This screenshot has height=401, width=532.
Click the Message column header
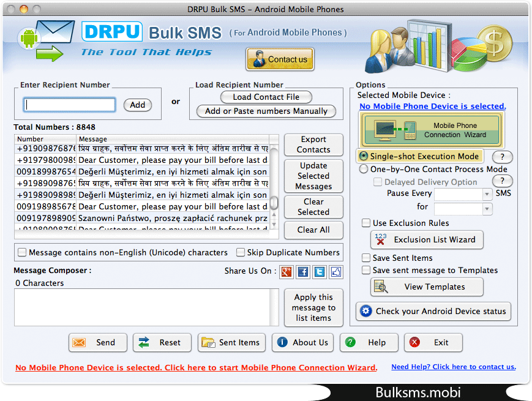173,139
